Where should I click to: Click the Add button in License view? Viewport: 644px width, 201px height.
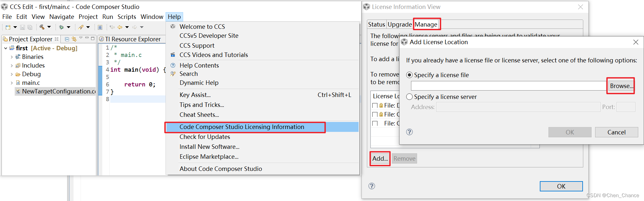(380, 158)
